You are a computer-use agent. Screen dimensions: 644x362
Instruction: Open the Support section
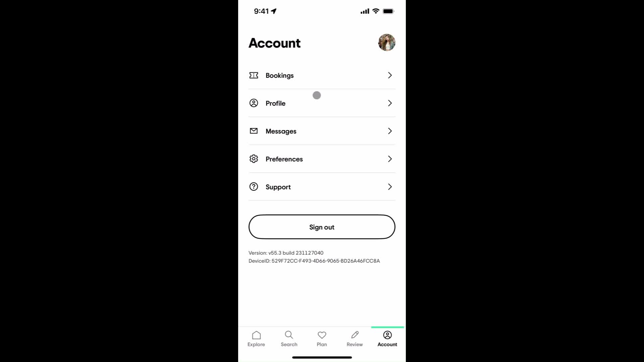coord(322,186)
